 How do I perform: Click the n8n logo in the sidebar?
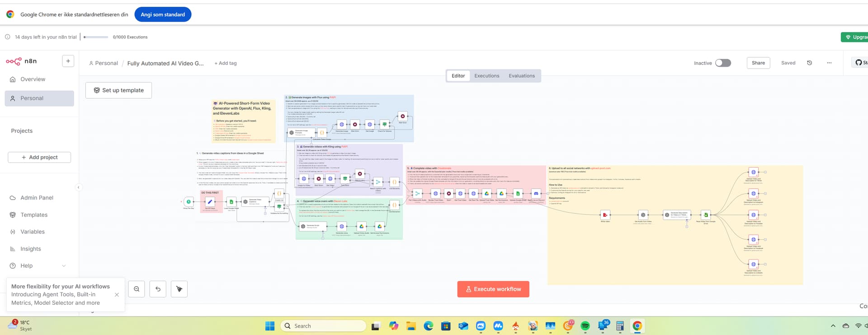tap(21, 61)
